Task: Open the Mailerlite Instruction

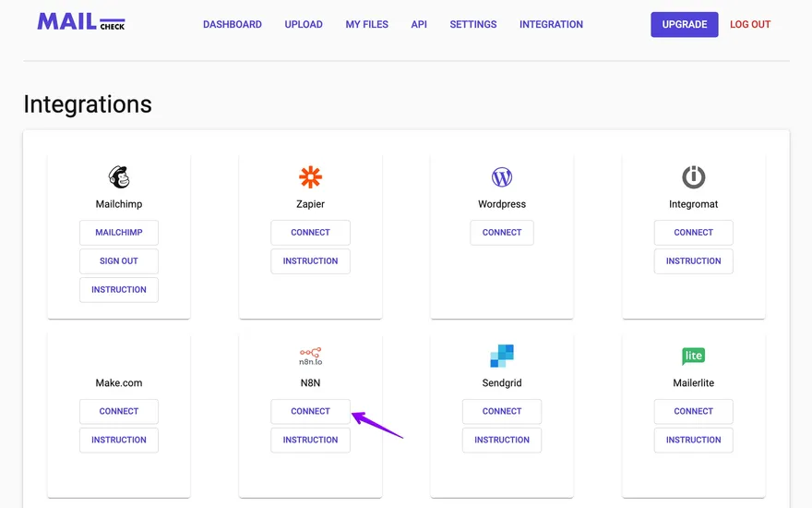Action: click(693, 440)
